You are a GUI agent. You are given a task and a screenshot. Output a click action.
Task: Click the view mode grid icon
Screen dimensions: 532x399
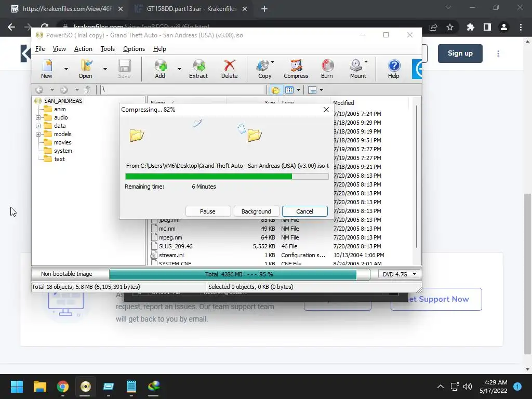coord(289,90)
